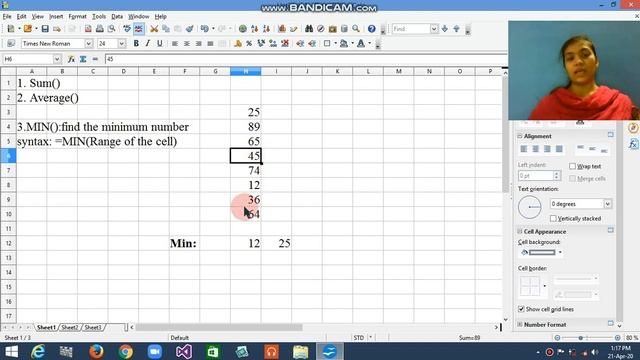Open Firefox from the Windows taskbar

point(96,351)
